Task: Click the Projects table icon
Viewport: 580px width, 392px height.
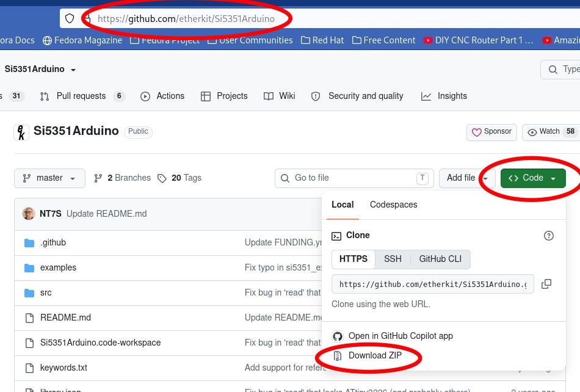Action: 205,96
